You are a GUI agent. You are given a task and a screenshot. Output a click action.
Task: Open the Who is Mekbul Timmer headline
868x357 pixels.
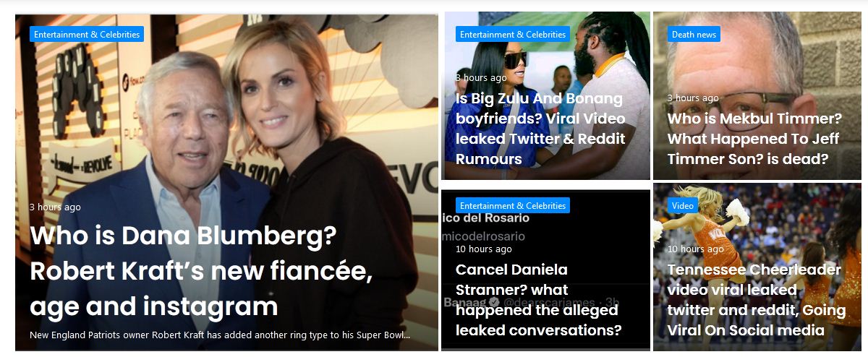pos(754,139)
